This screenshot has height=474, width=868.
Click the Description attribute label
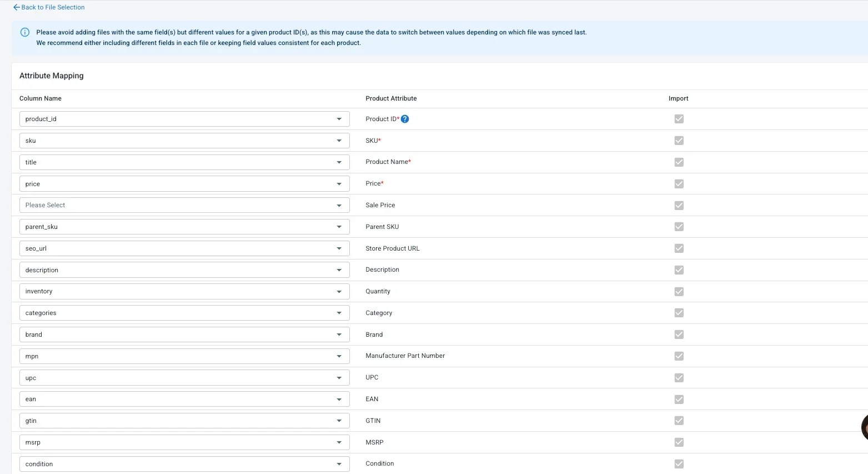pos(383,270)
